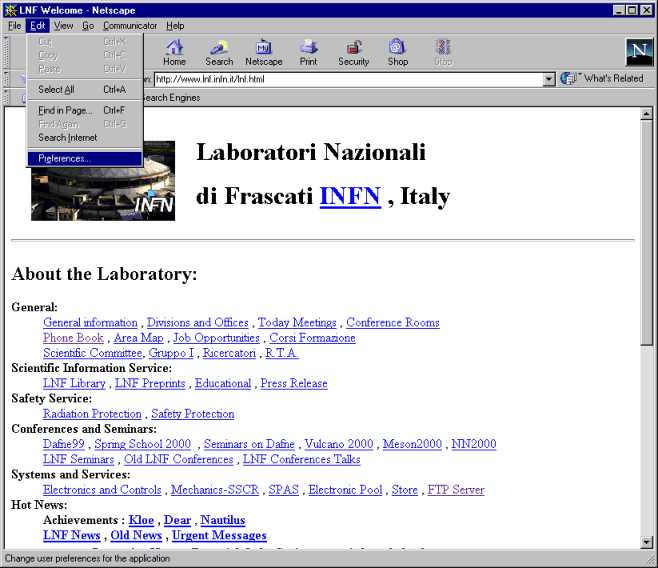Open the LNF Library link
Screen dimensions: 658x568
coord(74,383)
